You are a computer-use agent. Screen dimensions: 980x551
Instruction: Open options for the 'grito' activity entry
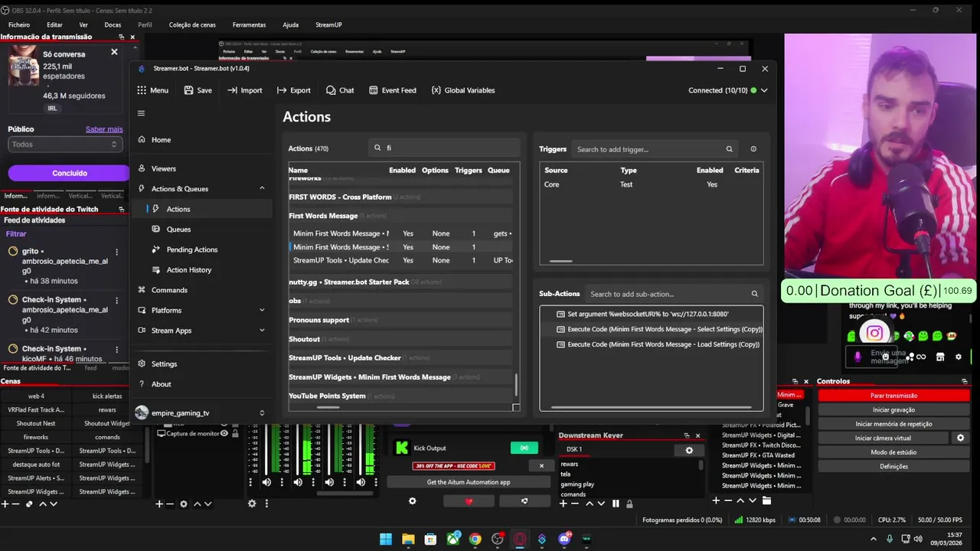point(116,252)
